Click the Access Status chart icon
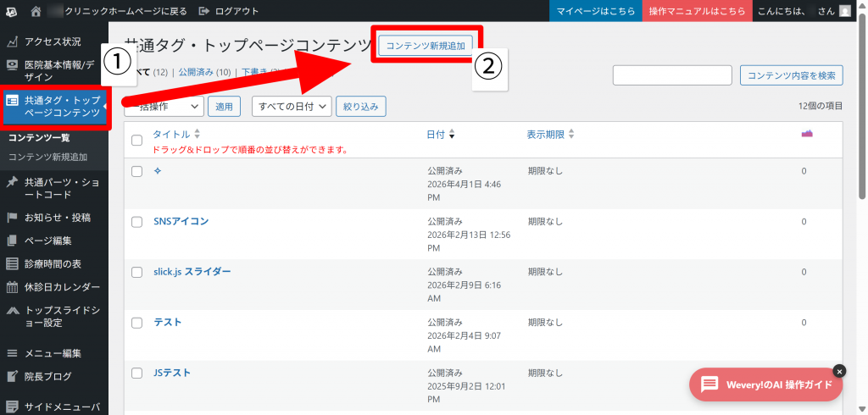The image size is (868, 415). tap(12, 41)
